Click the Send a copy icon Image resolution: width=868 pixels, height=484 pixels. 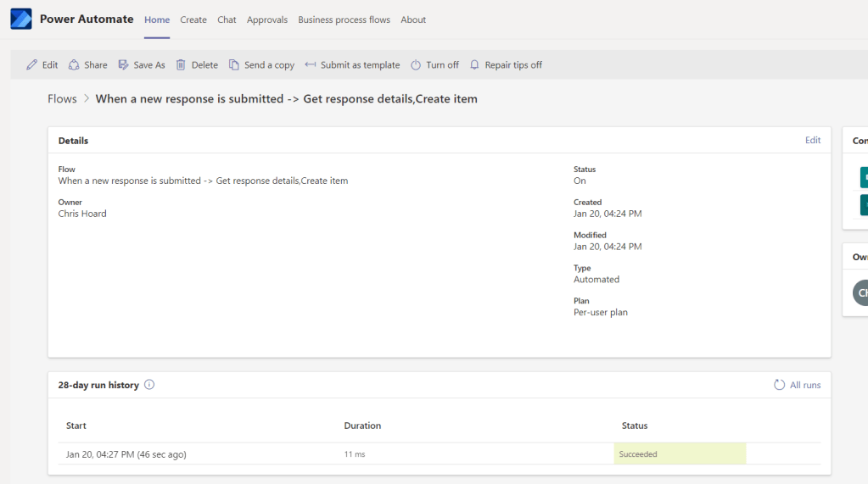coord(234,65)
